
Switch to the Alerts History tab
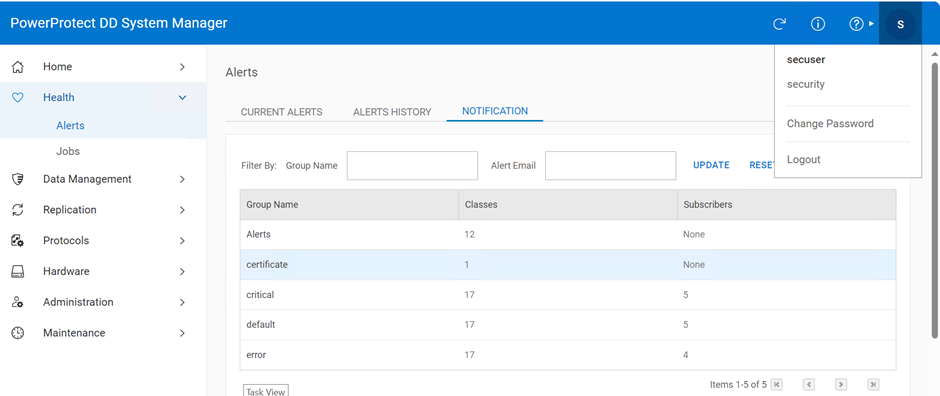tap(392, 112)
